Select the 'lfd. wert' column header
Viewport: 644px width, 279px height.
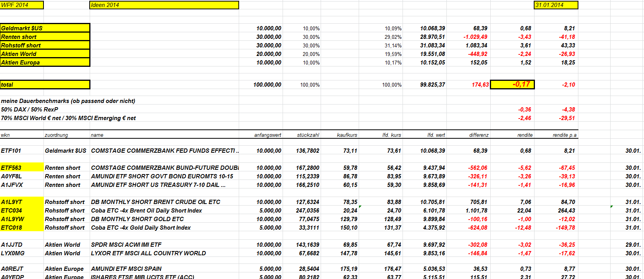coord(436,135)
